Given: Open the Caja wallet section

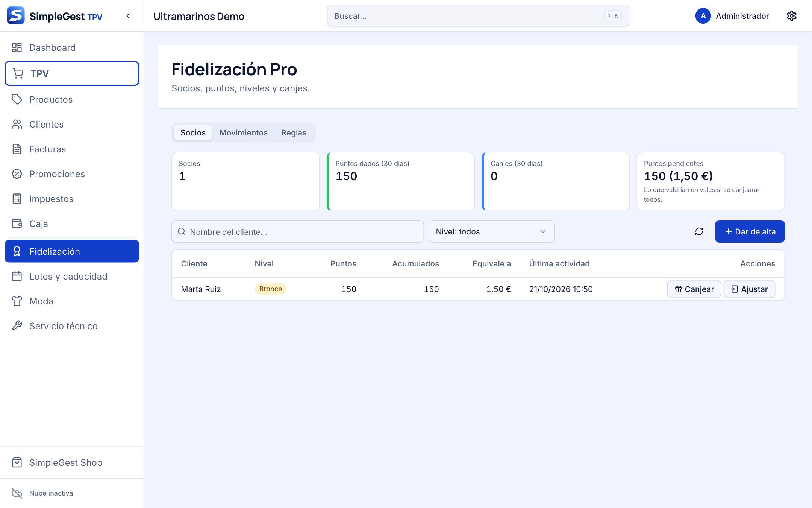Looking at the screenshot, I should (72, 224).
